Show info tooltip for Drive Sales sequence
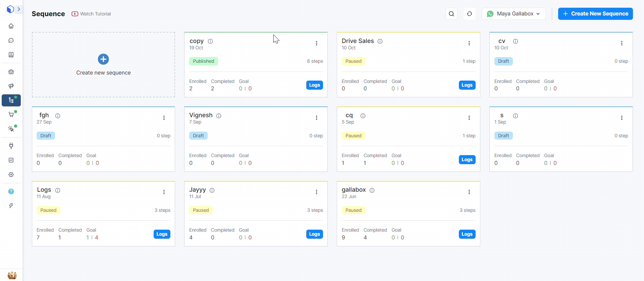Image resolution: width=644 pixels, height=281 pixels. 380,41
